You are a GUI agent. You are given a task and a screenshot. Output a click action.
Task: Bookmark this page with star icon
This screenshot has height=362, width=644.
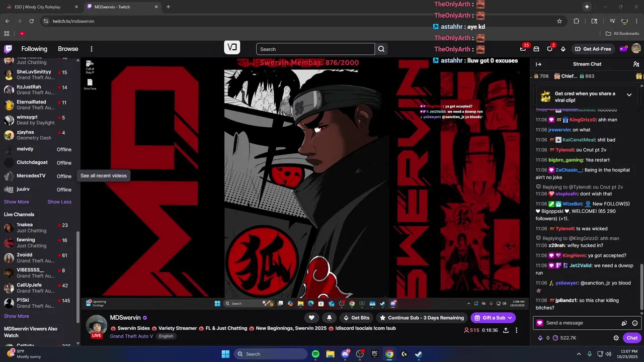pyautogui.click(x=559, y=21)
